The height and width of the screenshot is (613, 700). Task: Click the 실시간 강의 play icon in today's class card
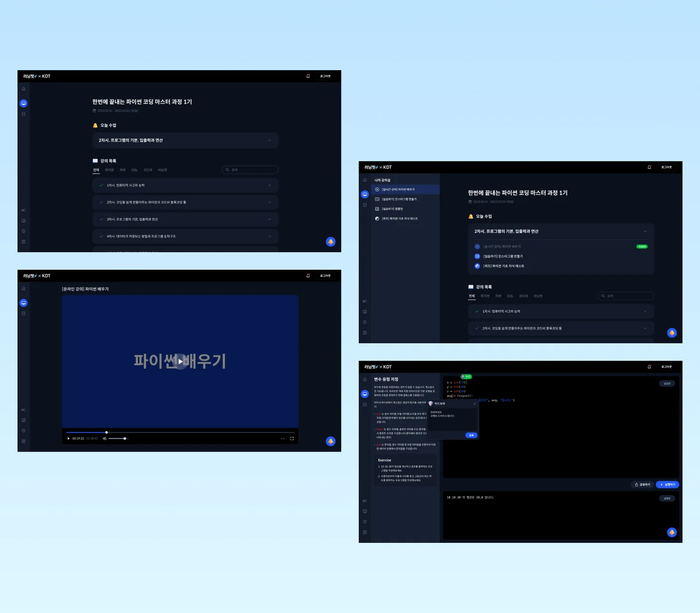(477, 247)
